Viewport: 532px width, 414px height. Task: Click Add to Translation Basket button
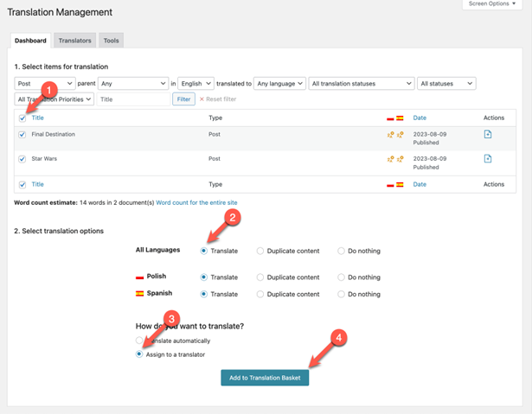tap(265, 378)
